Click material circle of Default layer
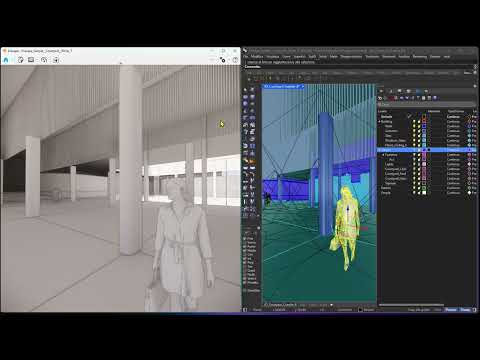This screenshot has height=360, width=480. tap(469, 117)
